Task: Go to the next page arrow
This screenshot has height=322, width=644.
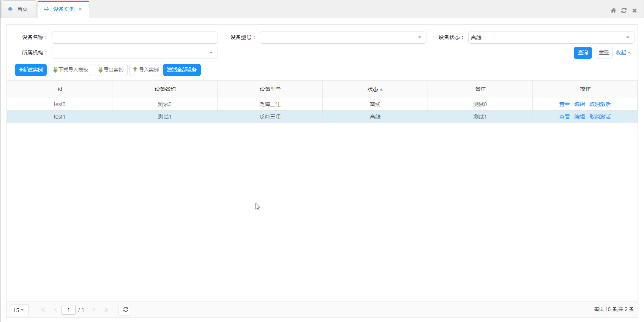Action: [94, 310]
